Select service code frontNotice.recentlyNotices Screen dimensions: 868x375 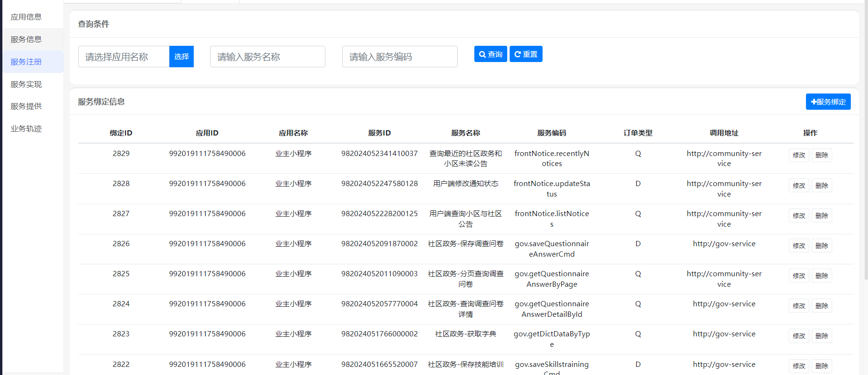point(552,158)
